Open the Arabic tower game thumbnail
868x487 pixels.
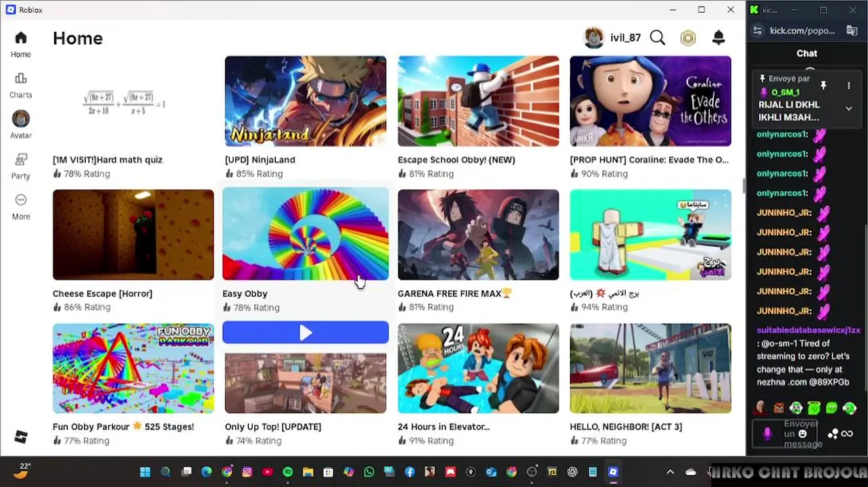click(x=650, y=235)
